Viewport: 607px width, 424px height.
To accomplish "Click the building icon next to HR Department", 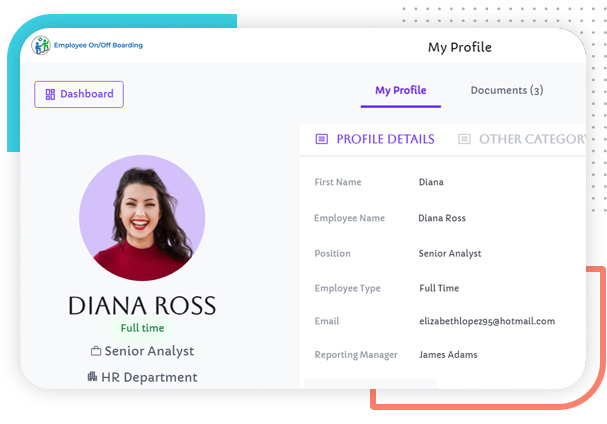I will (92, 377).
